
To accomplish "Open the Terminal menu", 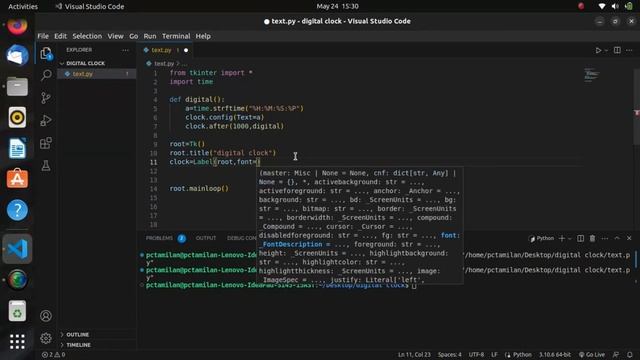I will tap(176, 36).
